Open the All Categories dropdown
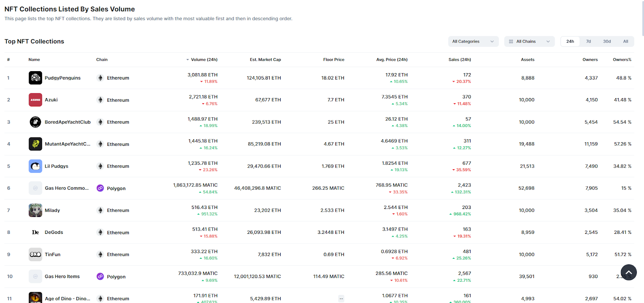 click(473, 41)
